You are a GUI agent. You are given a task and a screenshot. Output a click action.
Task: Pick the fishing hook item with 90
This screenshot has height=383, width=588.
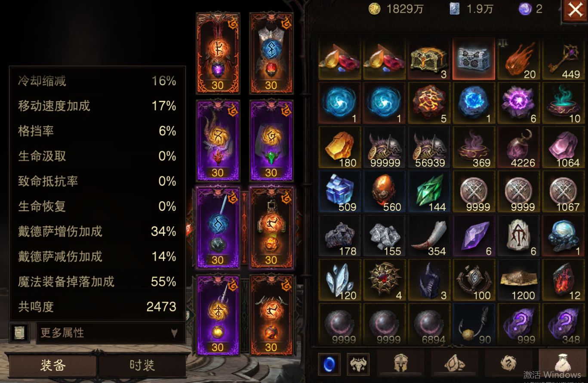pos(474,324)
